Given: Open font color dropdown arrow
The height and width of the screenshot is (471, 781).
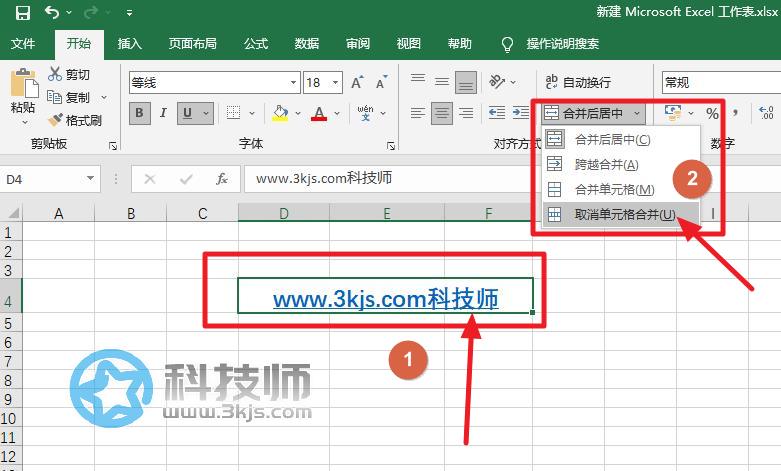Looking at the screenshot, I should pos(337,114).
